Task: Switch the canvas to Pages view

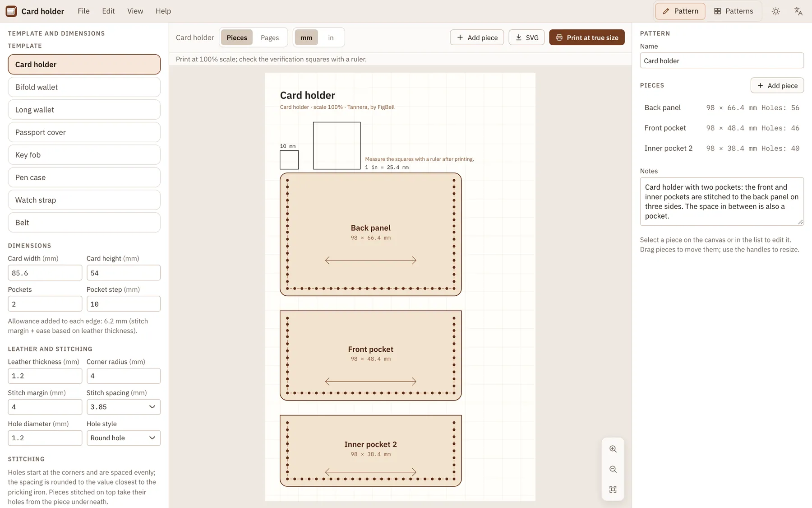Action: point(270,37)
